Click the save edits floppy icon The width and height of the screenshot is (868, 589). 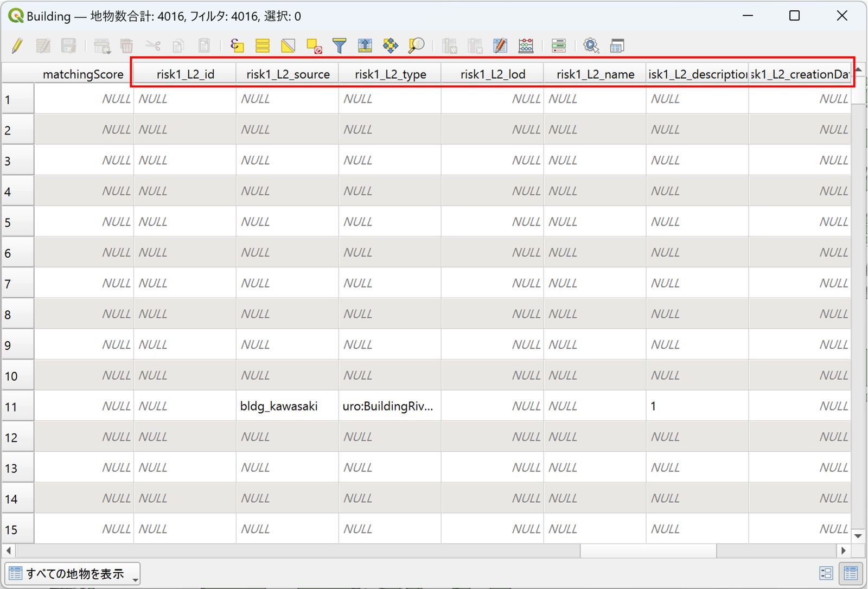(68, 46)
